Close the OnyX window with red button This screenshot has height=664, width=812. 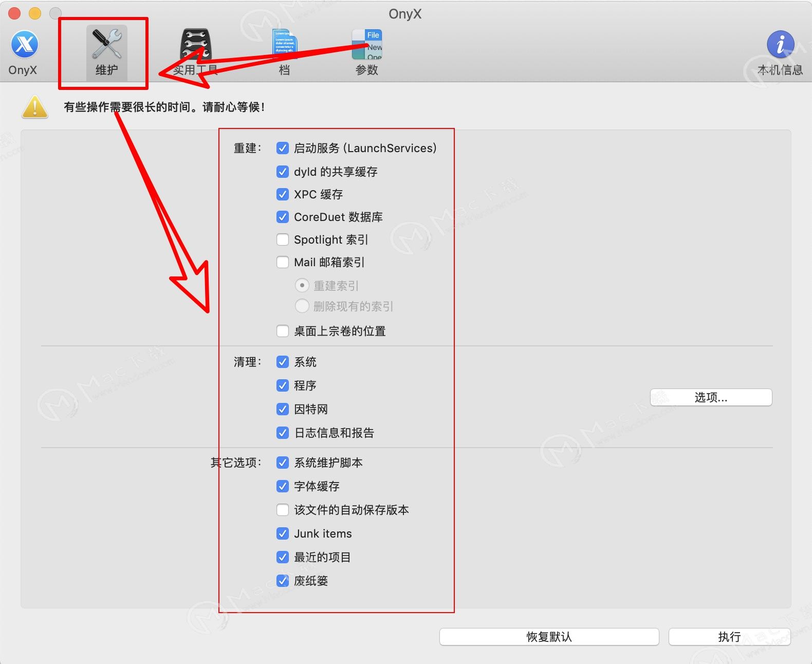click(14, 13)
